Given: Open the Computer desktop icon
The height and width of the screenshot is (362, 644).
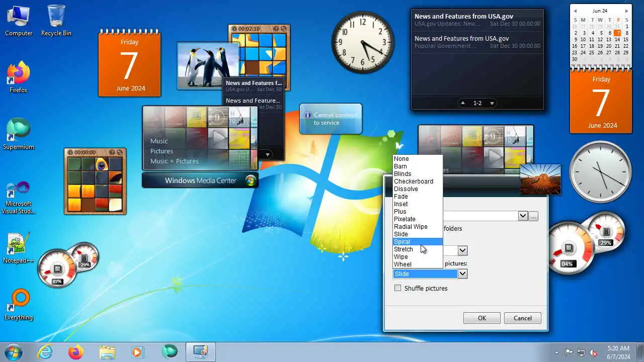Looking at the screenshot, I should [x=19, y=21].
